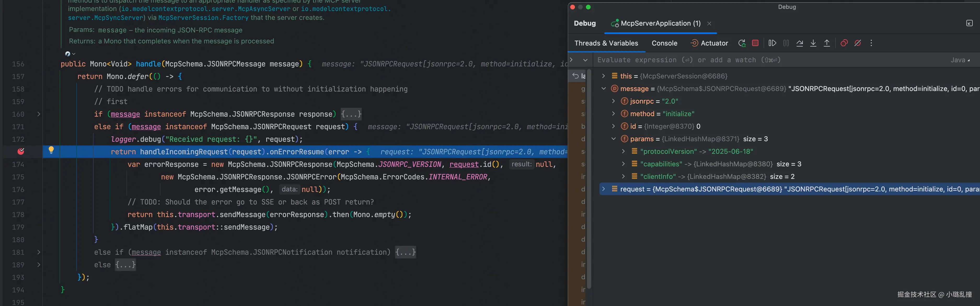The height and width of the screenshot is (306, 980).
Task: Click the Step Out icon
Action: (x=827, y=43)
